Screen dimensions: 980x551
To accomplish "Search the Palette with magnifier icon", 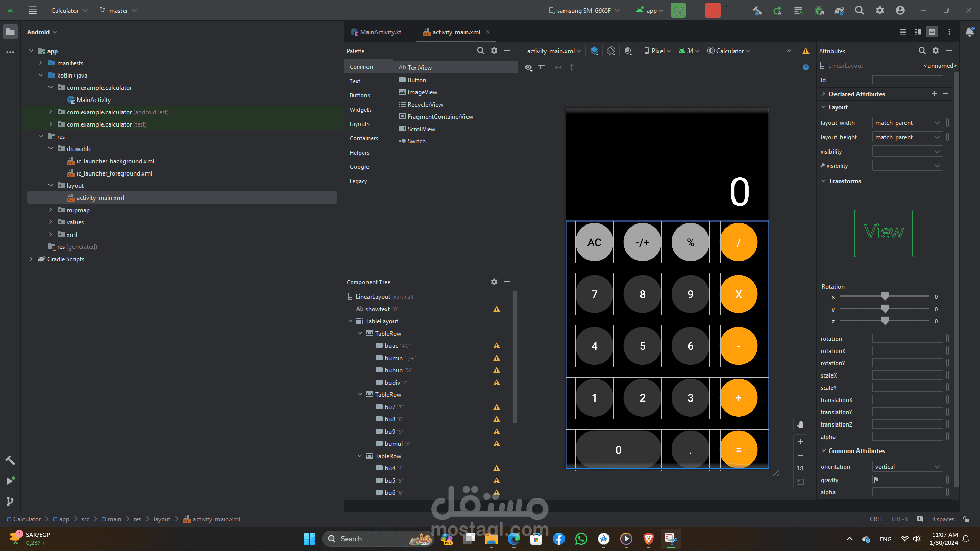I will (x=480, y=51).
